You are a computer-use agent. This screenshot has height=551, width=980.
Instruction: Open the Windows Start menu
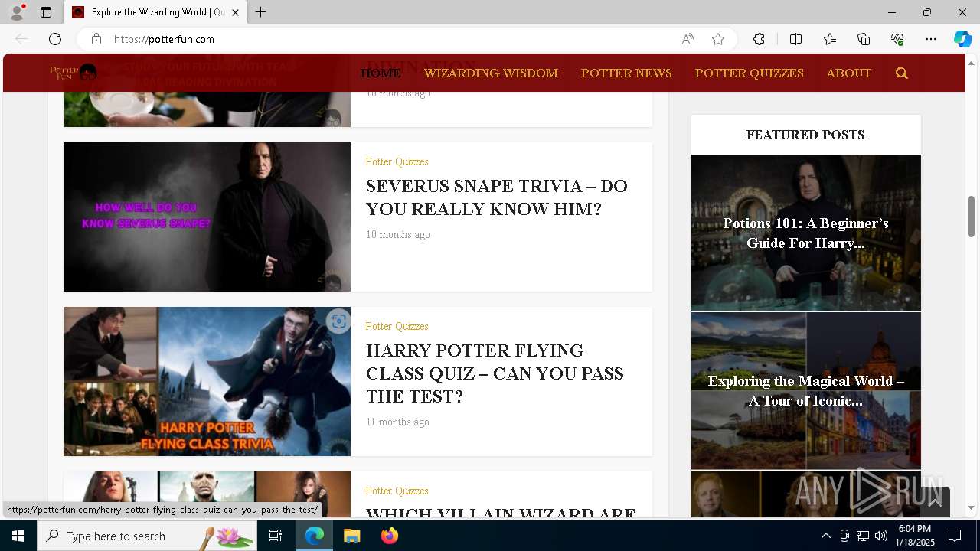[18, 536]
